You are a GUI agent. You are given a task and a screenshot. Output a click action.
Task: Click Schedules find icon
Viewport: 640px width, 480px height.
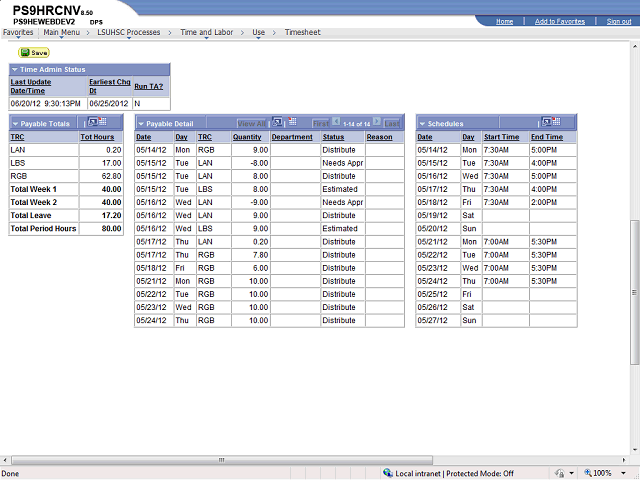545,122
